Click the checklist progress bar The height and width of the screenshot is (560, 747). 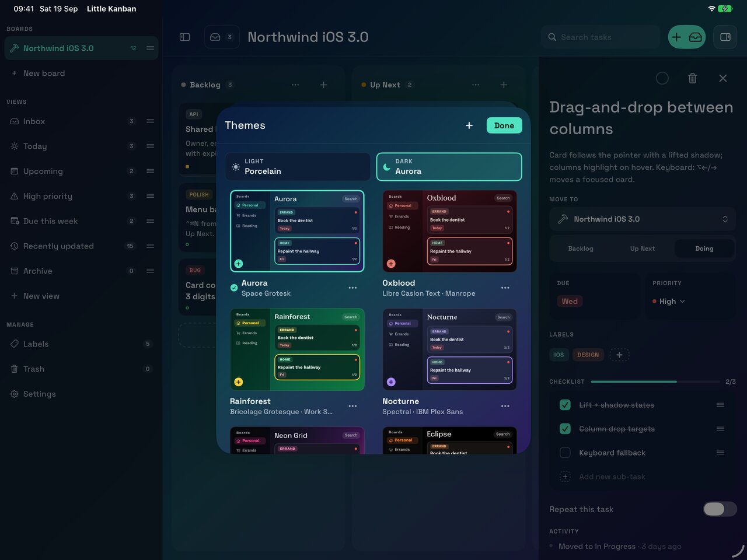click(x=655, y=381)
